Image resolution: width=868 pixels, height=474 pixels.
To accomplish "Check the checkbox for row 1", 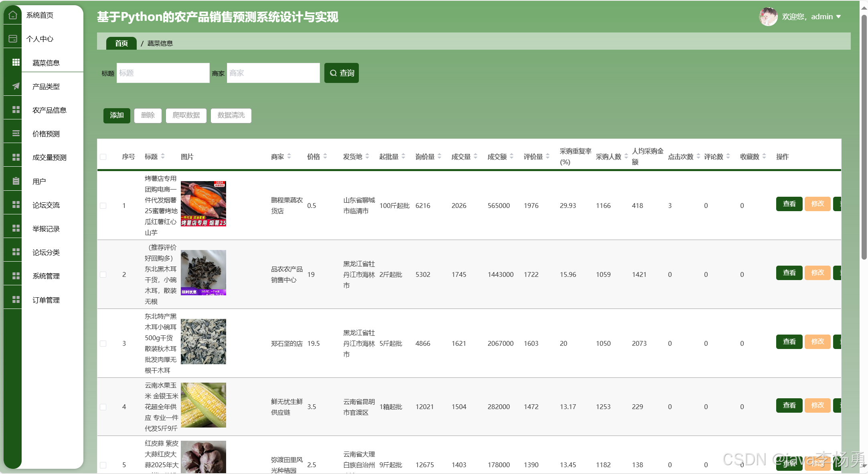I will pos(103,206).
